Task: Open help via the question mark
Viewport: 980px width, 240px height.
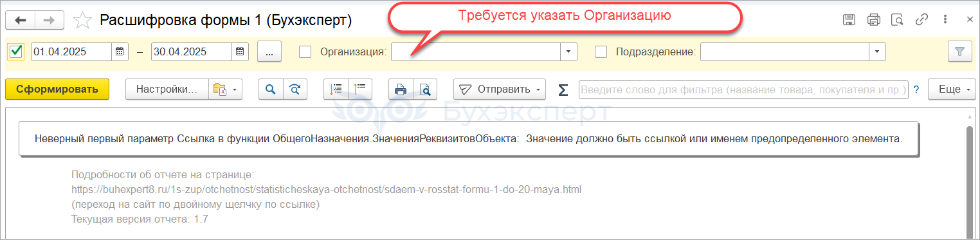Action: pyautogui.click(x=916, y=90)
